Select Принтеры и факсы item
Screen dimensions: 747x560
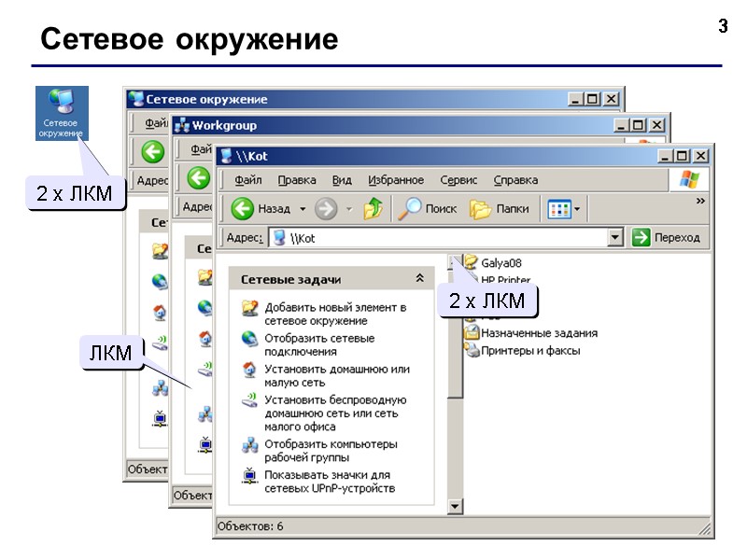pos(523,351)
